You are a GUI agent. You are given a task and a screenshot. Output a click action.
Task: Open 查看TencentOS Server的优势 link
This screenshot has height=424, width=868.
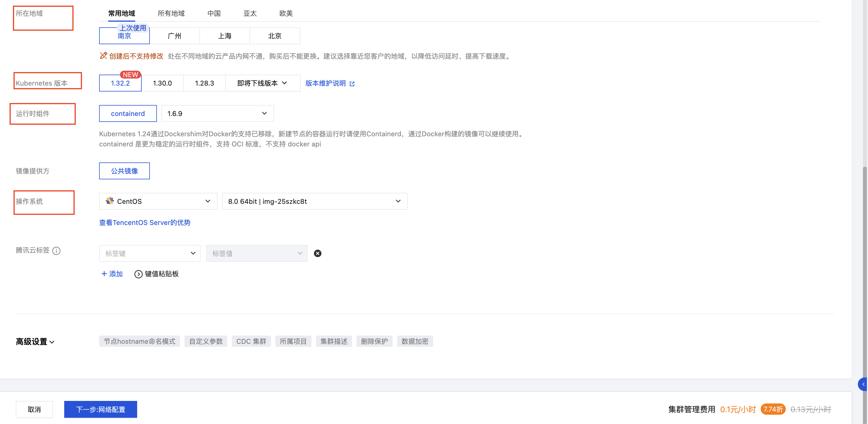tap(145, 223)
